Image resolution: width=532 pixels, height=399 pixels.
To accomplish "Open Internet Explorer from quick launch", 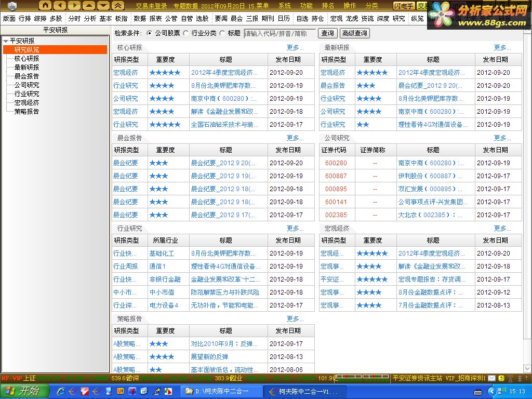I will (x=61, y=391).
